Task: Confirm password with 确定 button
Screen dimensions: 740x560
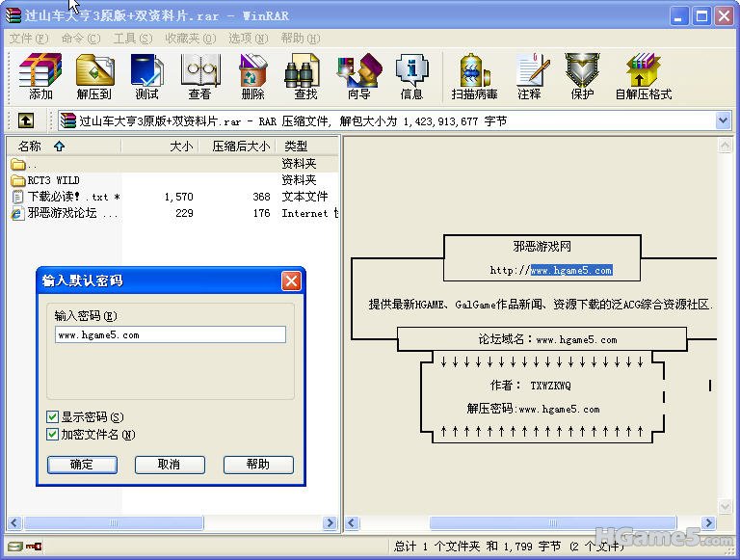Action: 82,465
